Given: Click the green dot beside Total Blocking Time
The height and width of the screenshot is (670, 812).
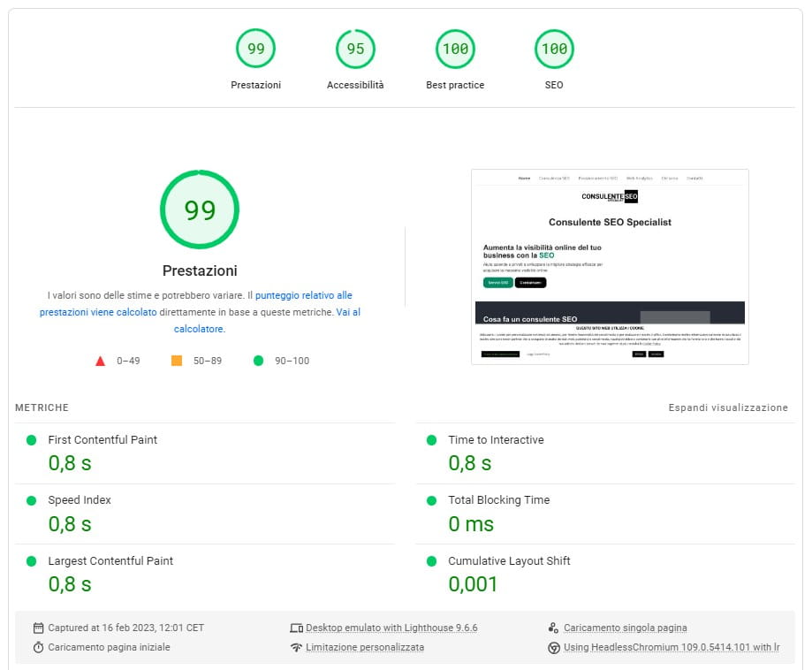Looking at the screenshot, I should click(431, 500).
